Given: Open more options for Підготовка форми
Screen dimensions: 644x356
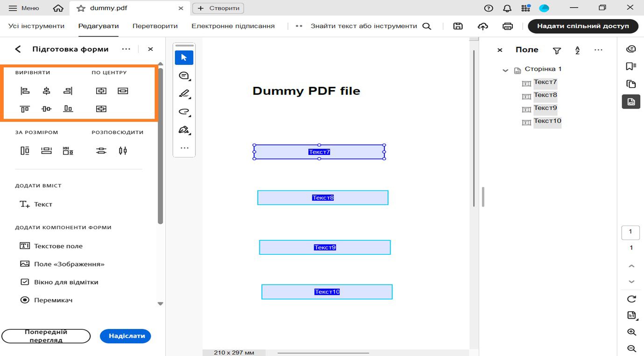Looking at the screenshot, I should click(x=126, y=49).
